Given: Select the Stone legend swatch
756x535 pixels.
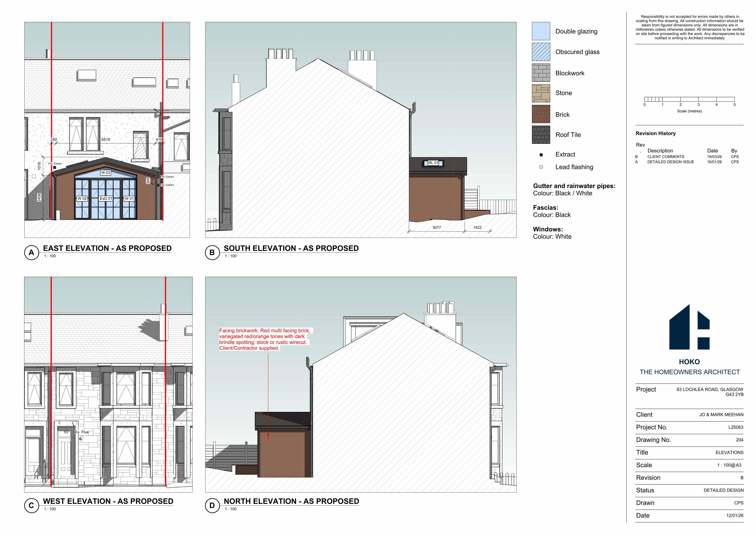Looking at the screenshot, I should pos(541,93).
